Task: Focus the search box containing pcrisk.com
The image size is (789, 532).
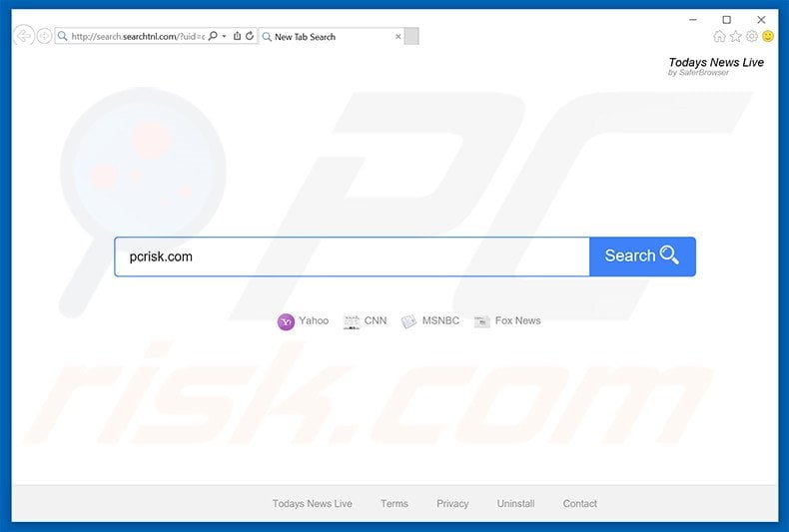Action: tap(353, 257)
